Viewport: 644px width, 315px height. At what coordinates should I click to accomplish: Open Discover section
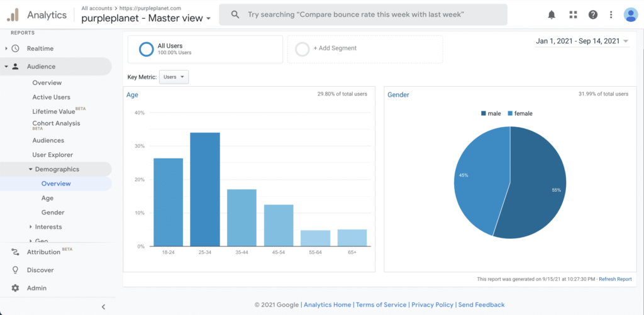pos(40,270)
